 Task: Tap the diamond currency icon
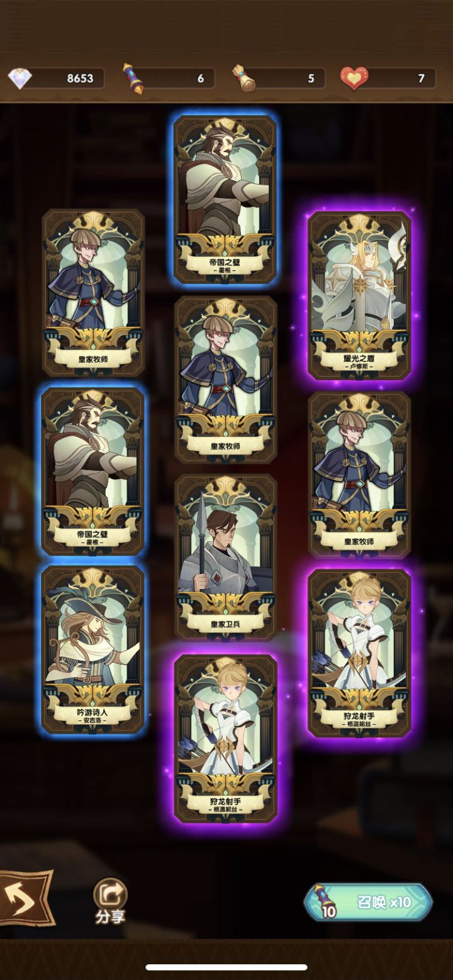19,78
